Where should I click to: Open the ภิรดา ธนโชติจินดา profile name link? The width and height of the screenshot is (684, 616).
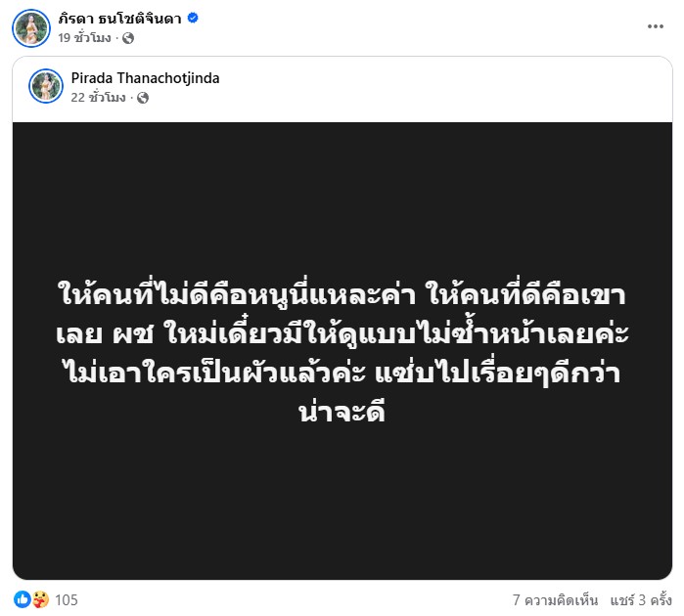click(120, 19)
